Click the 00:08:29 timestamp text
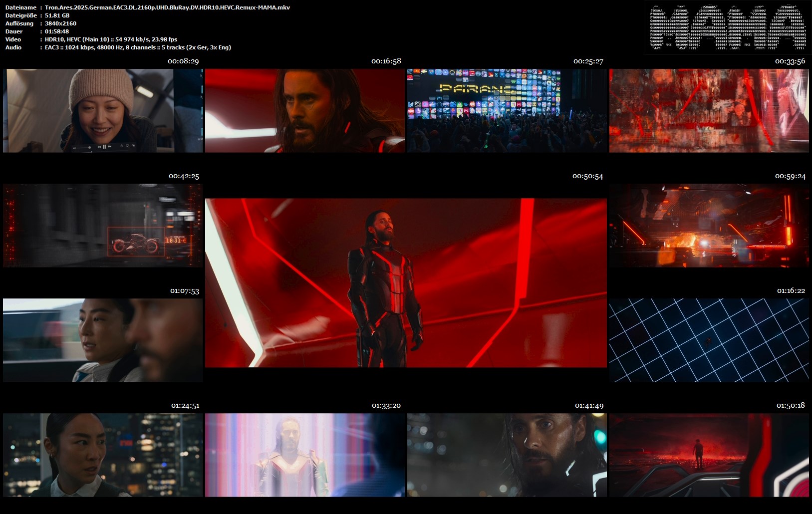The image size is (812, 514). [x=183, y=61]
